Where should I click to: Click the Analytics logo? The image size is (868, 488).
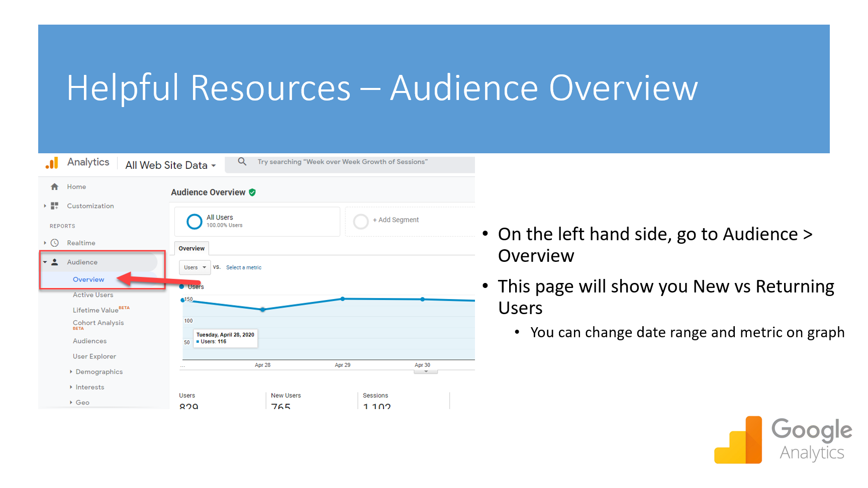(x=52, y=162)
